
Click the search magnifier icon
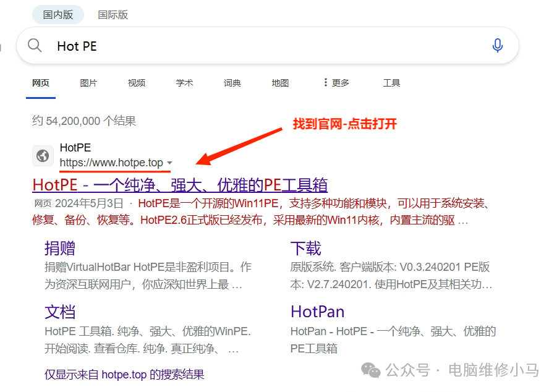[x=35, y=46]
